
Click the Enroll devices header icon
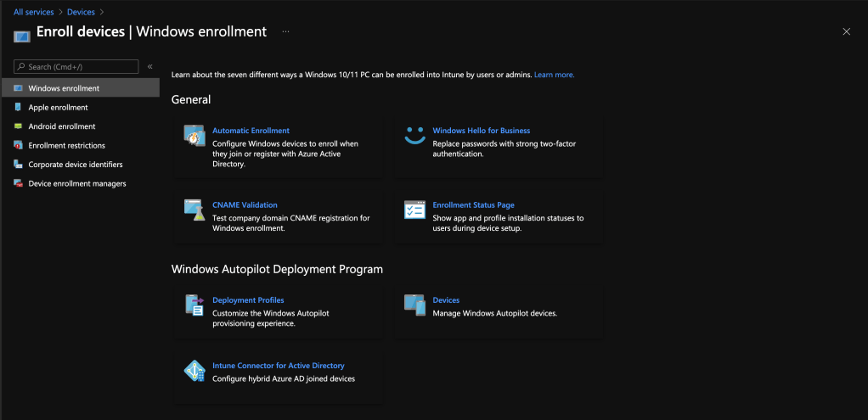coord(22,34)
